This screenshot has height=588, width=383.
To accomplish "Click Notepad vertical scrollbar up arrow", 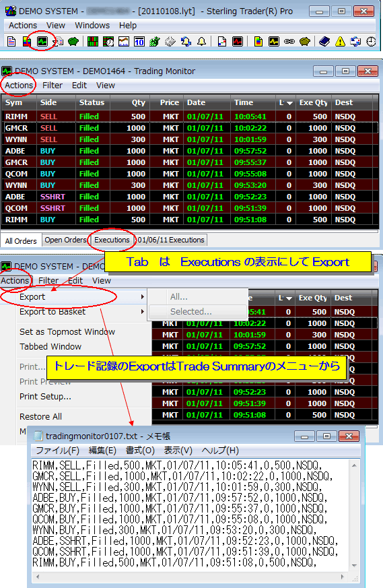I will point(354,465).
